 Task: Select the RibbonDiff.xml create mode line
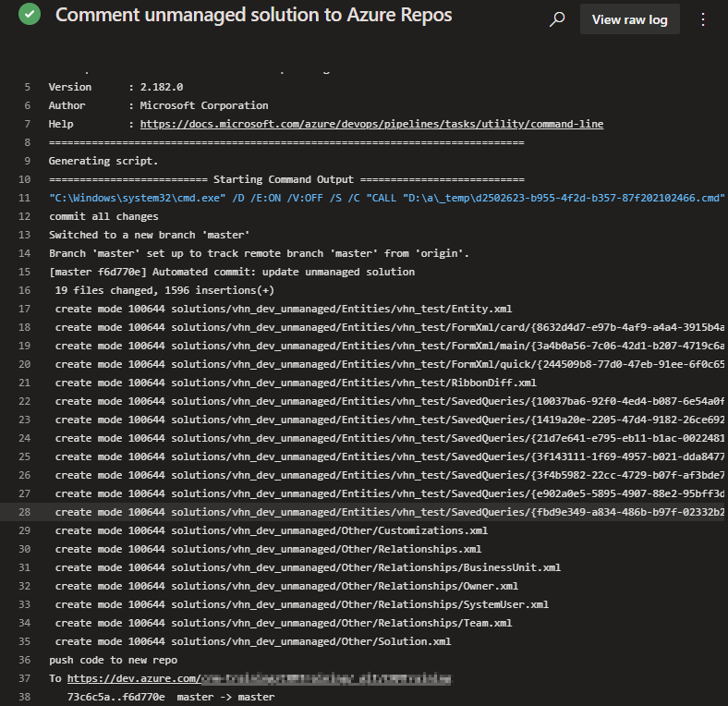point(296,383)
